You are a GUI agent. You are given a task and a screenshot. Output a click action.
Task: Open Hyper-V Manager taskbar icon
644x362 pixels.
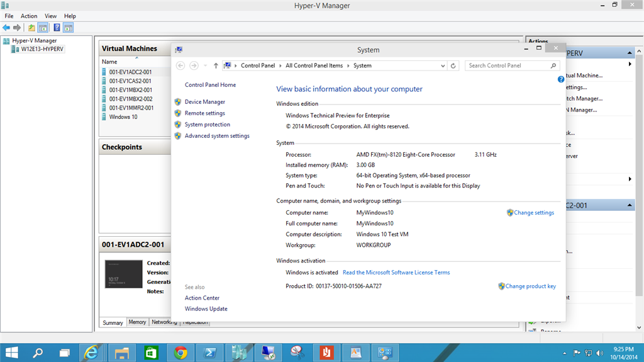point(239,353)
